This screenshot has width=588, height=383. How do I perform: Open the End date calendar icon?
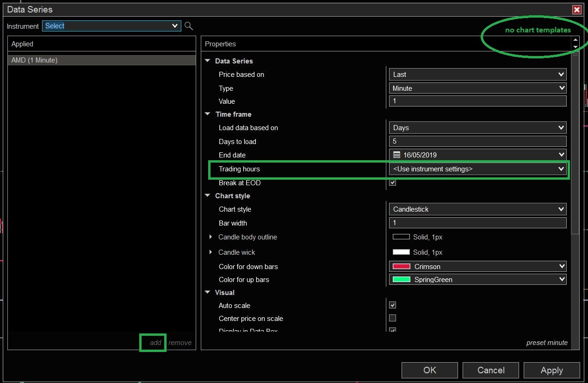(396, 155)
